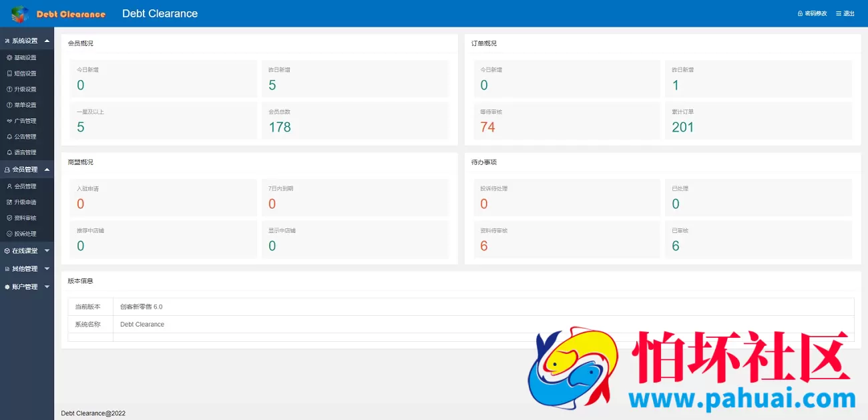
Task: Click the 订单概况 panel heading
Action: tap(484, 43)
